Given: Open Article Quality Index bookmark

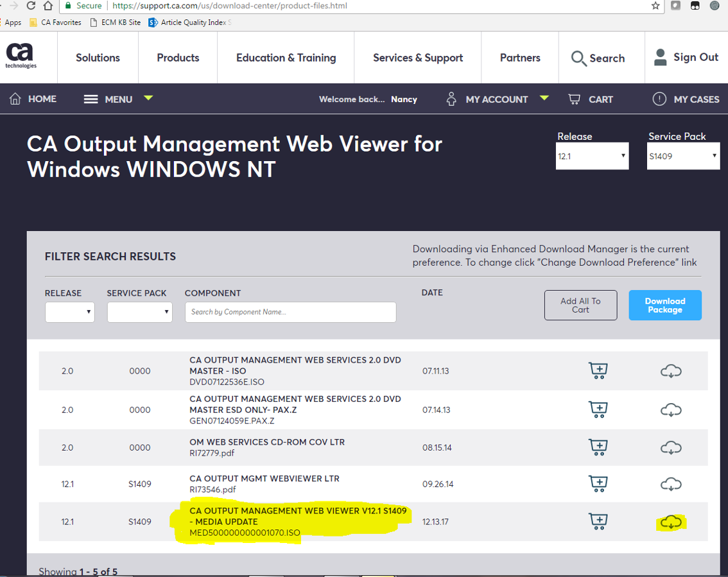Looking at the screenshot, I should 189,22.
